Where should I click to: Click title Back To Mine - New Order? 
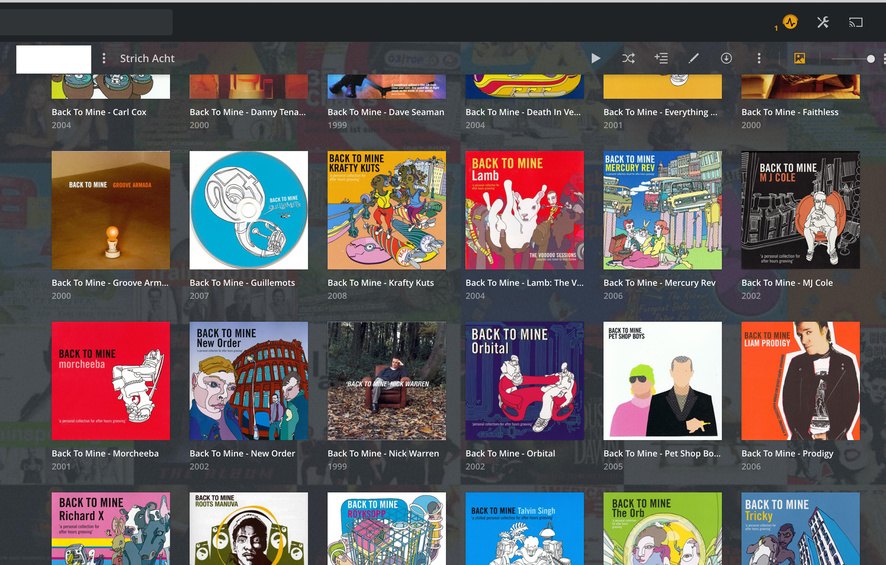pos(242,453)
